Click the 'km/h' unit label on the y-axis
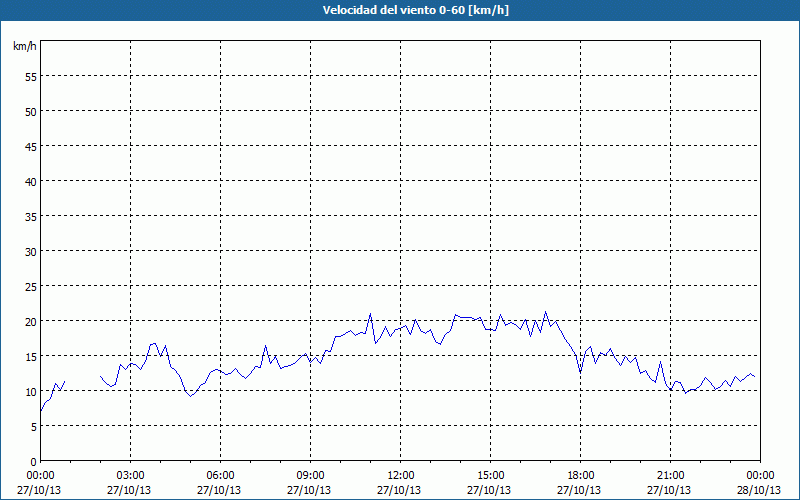This screenshot has width=800, height=500. [x=24, y=46]
